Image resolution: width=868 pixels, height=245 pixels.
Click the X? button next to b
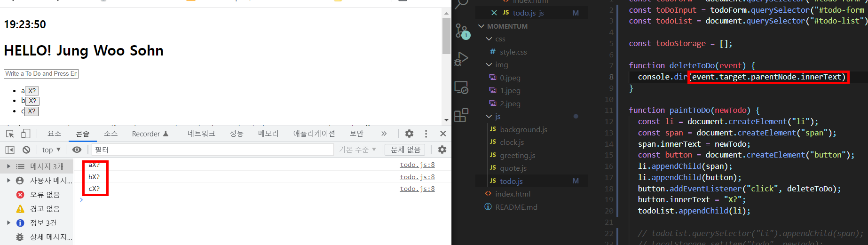coord(32,101)
